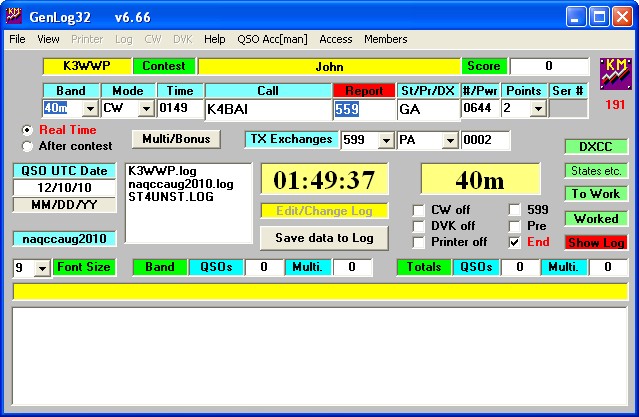Open the Points dropdown arrow
This screenshot has height=417, width=639.
click(x=538, y=109)
